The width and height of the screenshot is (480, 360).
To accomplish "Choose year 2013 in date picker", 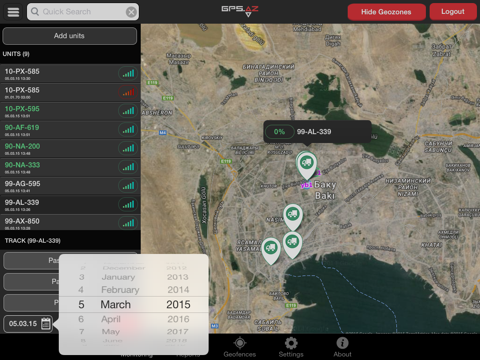I will click(x=178, y=277).
